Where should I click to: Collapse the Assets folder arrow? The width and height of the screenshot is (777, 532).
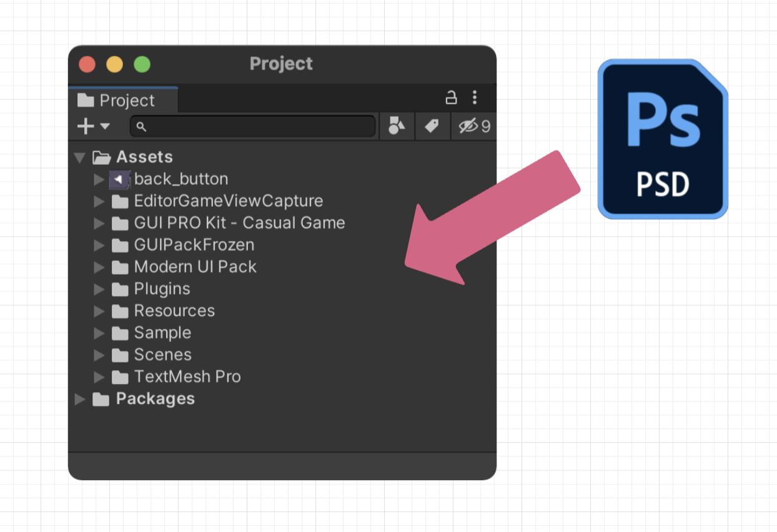pos(79,157)
